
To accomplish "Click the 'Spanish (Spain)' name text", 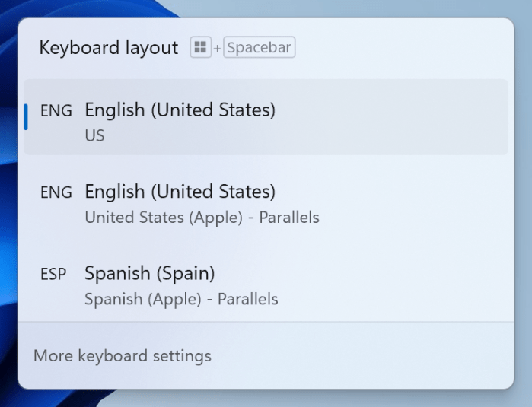I will coord(149,272).
